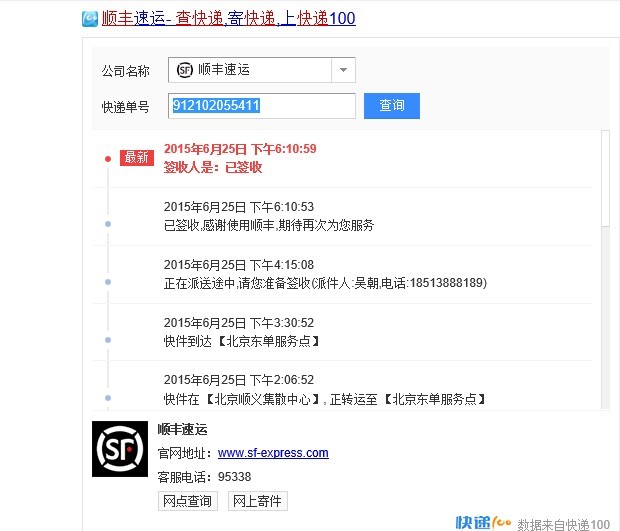Screen dimensions: 620x531
Task: Click the 网上寄件 button
Action: [257, 501]
